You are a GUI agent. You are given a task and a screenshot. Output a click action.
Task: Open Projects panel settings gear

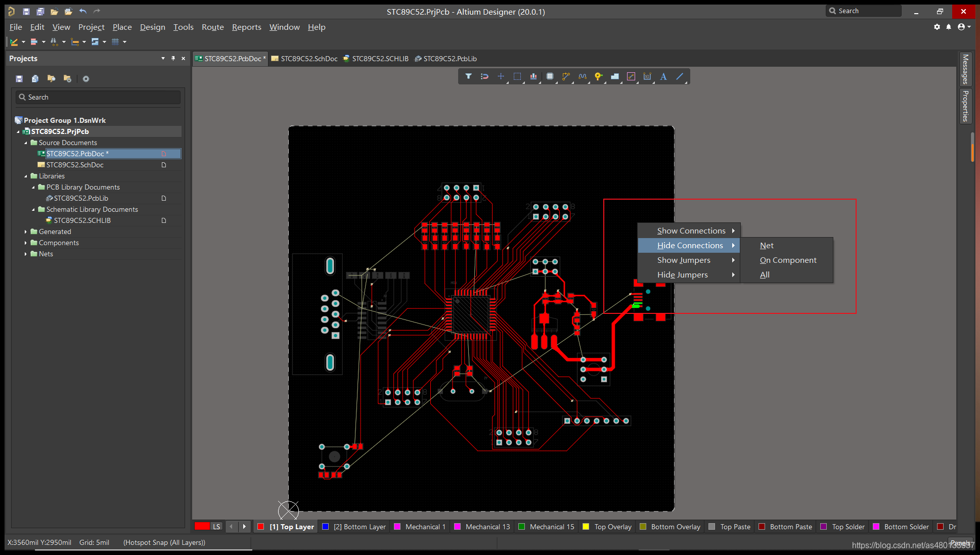pos(86,79)
